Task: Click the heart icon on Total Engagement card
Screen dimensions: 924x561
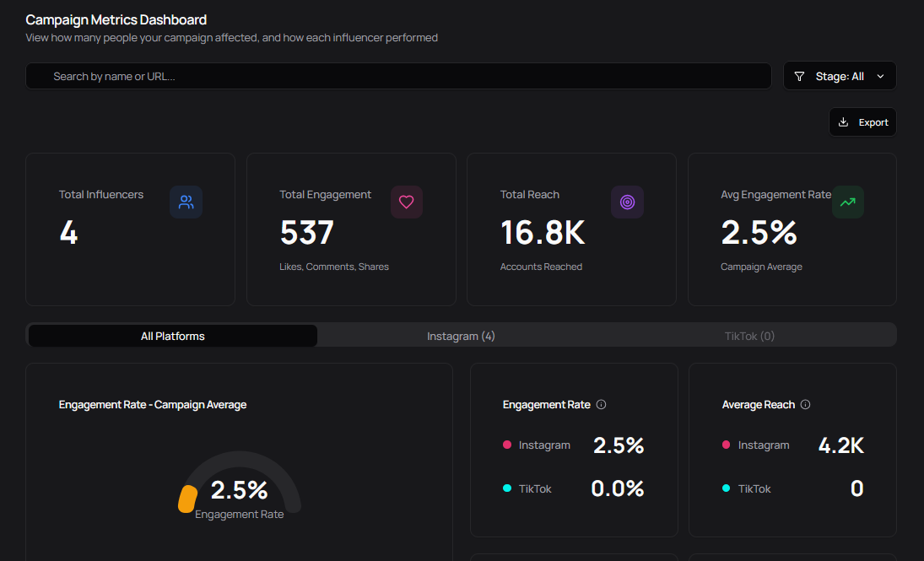Action: tap(407, 202)
